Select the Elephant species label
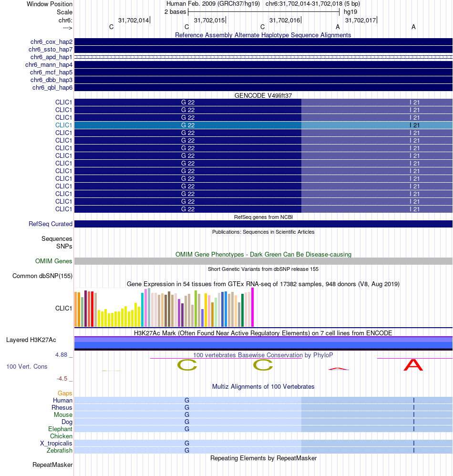Screen dimensions: 453x476 (60, 429)
